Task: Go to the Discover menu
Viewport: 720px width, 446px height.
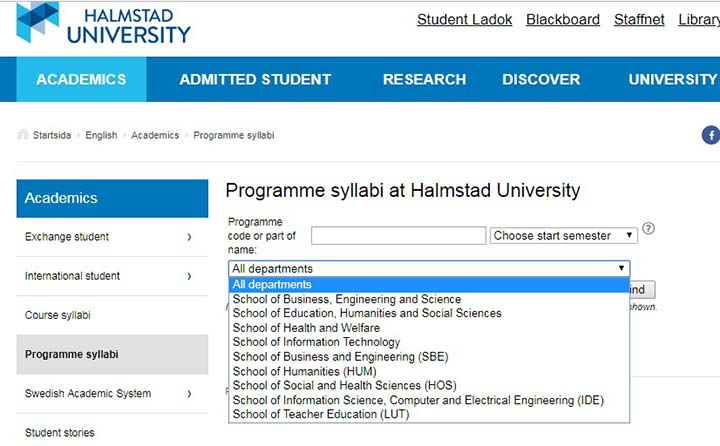Action: point(541,79)
